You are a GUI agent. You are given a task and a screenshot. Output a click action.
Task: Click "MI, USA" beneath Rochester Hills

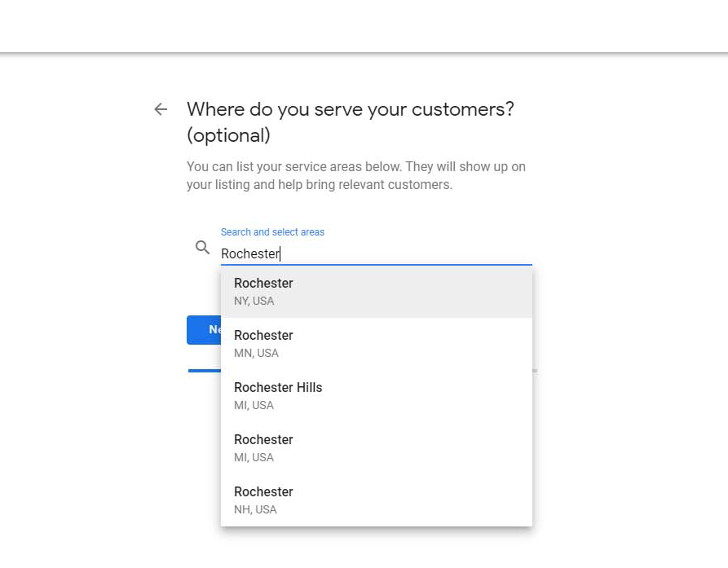254,406
